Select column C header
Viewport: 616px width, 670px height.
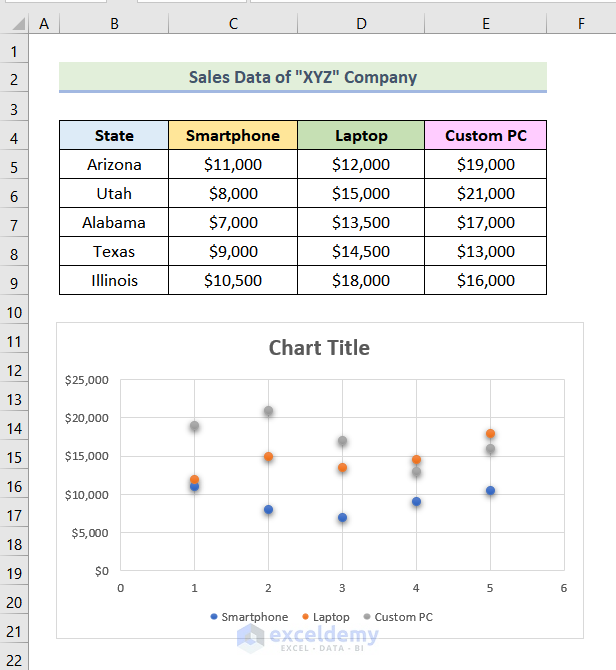(232, 23)
